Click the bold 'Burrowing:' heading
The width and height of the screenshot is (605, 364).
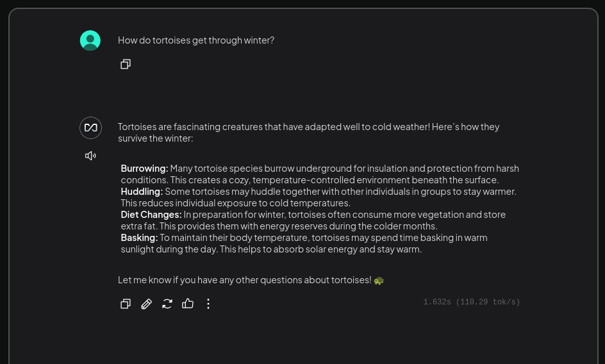[144, 169]
